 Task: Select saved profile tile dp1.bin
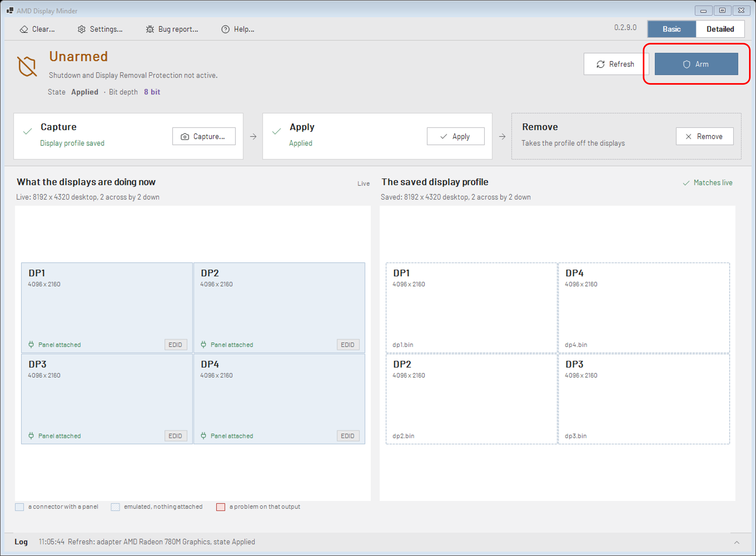tap(471, 308)
